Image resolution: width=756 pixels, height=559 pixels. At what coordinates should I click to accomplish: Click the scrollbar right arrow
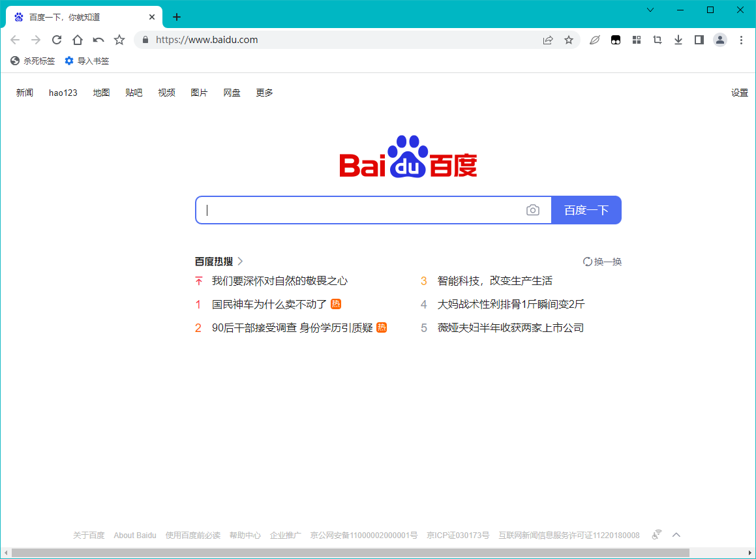coord(749,552)
